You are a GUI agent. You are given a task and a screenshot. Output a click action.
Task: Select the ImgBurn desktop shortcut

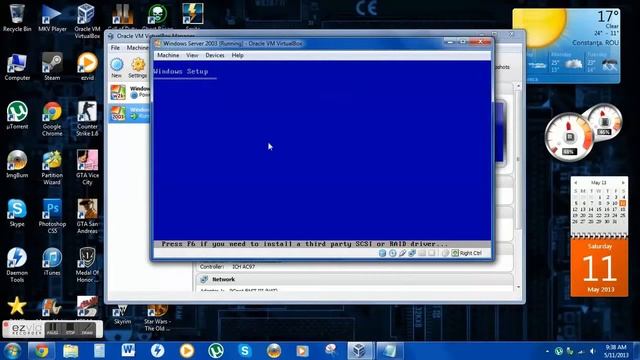[x=17, y=164]
